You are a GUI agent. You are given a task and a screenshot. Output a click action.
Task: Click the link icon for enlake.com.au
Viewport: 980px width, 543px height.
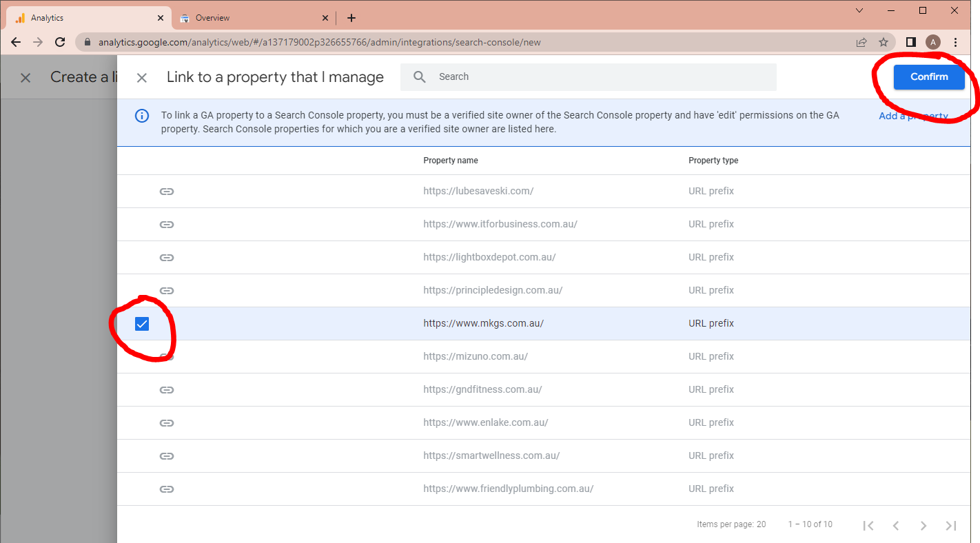click(x=167, y=423)
